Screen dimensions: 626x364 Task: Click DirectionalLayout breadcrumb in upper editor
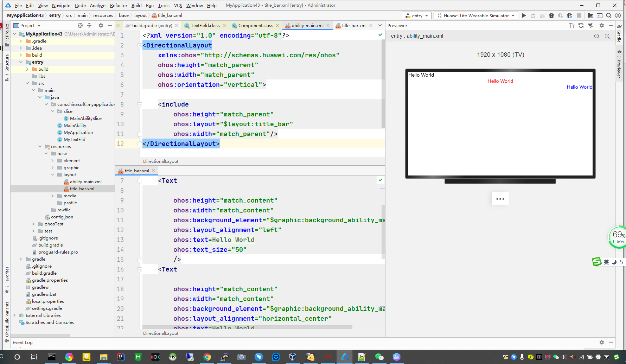161,161
